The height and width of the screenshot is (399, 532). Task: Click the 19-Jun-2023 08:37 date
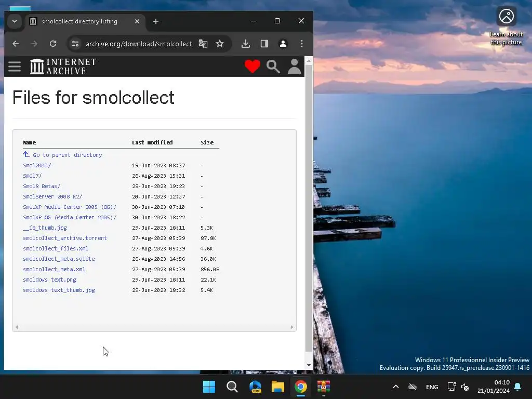click(x=158, y=166)
